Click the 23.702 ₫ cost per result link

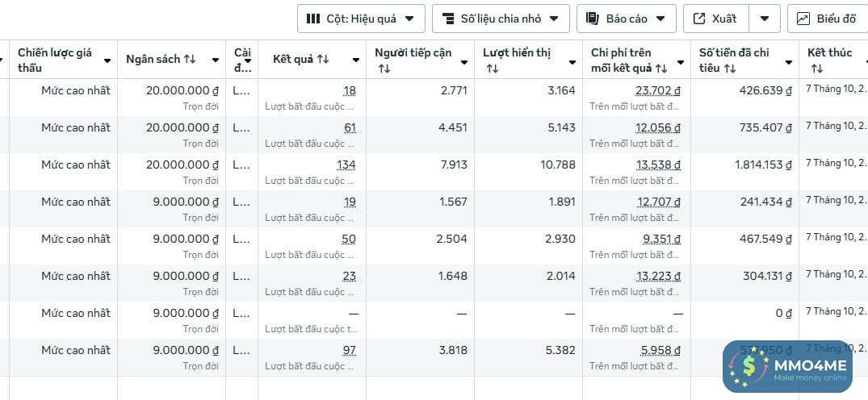point(658,90)
